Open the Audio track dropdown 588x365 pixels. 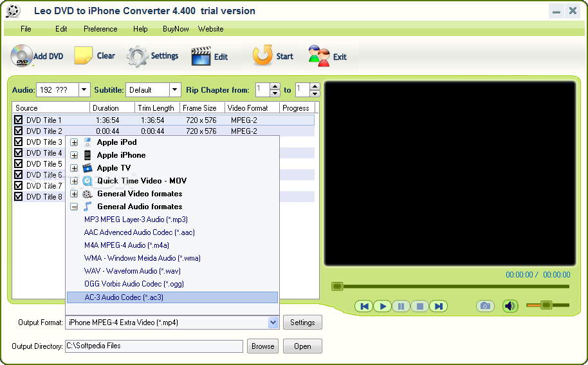click(84, 90)
